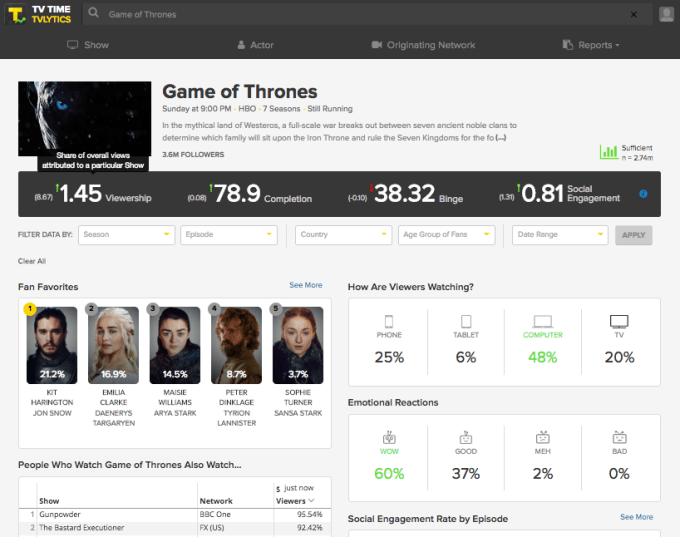Click the Sufficient sample bar chart icon

coord(609,152)
